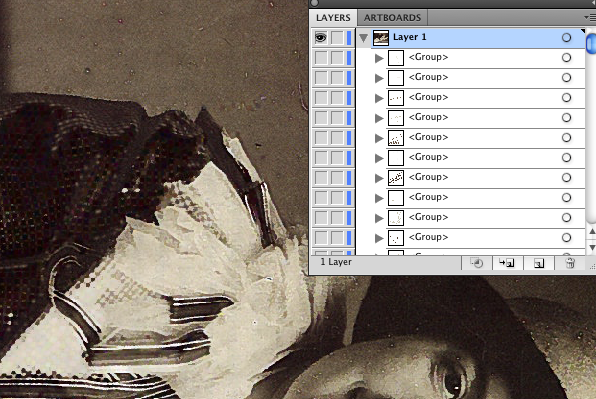The image size is (596, 399).
Task: Click scroll down arrow in Layers panel
Action: 592,247
